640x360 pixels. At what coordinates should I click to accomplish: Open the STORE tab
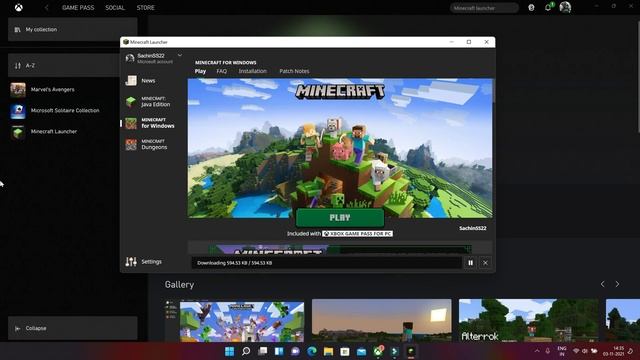coord(145,7)
